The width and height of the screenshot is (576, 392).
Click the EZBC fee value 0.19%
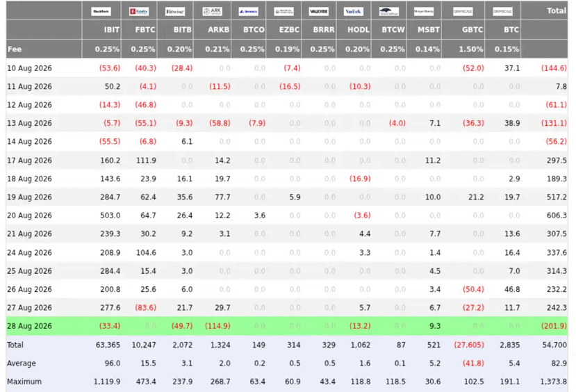point(287,49)
